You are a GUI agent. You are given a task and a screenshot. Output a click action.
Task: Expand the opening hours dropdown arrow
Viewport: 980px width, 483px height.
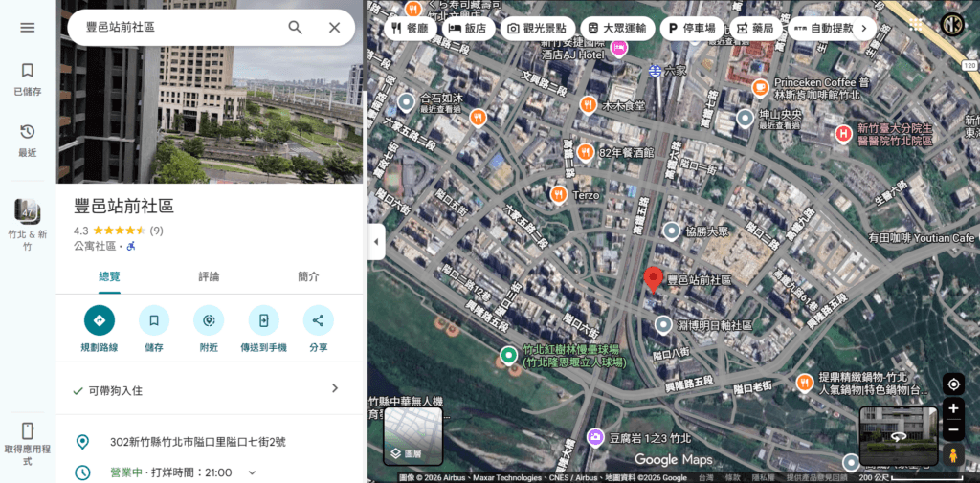[252, 472]
